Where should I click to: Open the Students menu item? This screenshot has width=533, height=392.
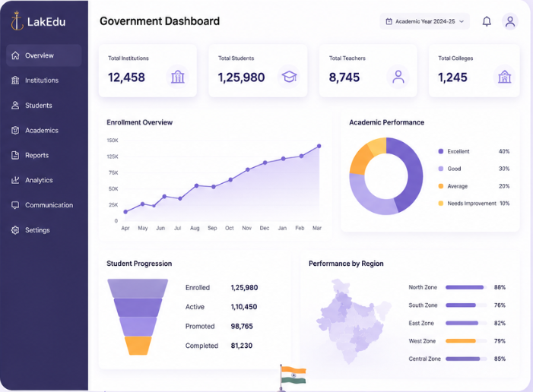(x=44, y=106)
